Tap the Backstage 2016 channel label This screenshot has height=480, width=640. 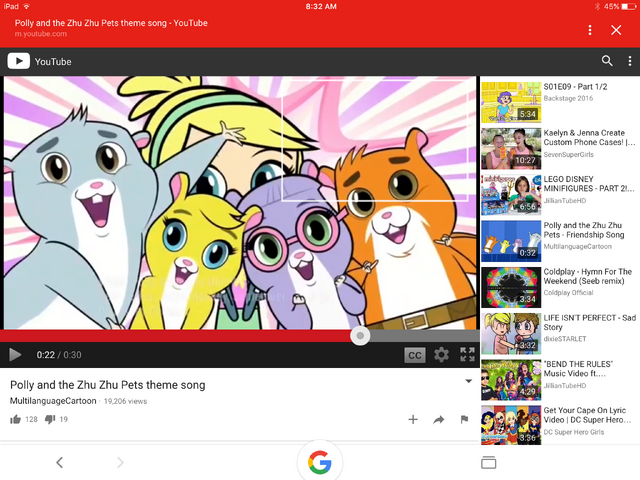pyautogui.click(x=568, y=98)
